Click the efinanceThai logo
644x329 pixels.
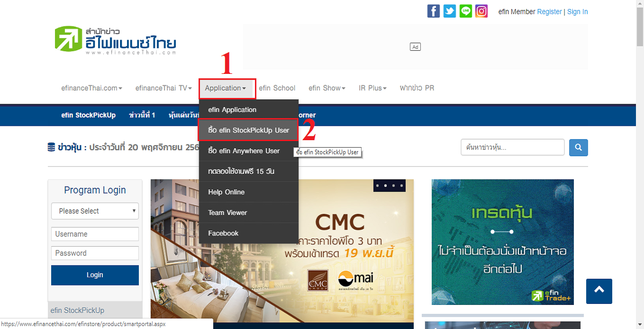(x=115, y=40)
